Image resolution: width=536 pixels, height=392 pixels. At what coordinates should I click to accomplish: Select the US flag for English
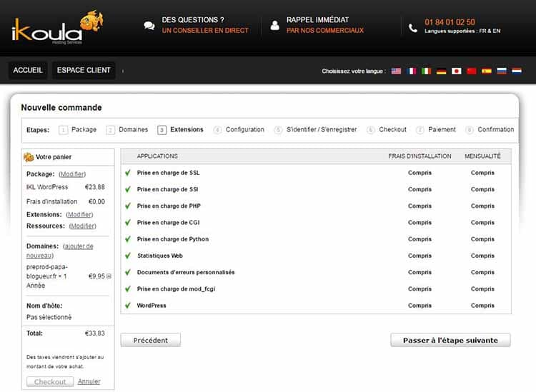(396, 71)
